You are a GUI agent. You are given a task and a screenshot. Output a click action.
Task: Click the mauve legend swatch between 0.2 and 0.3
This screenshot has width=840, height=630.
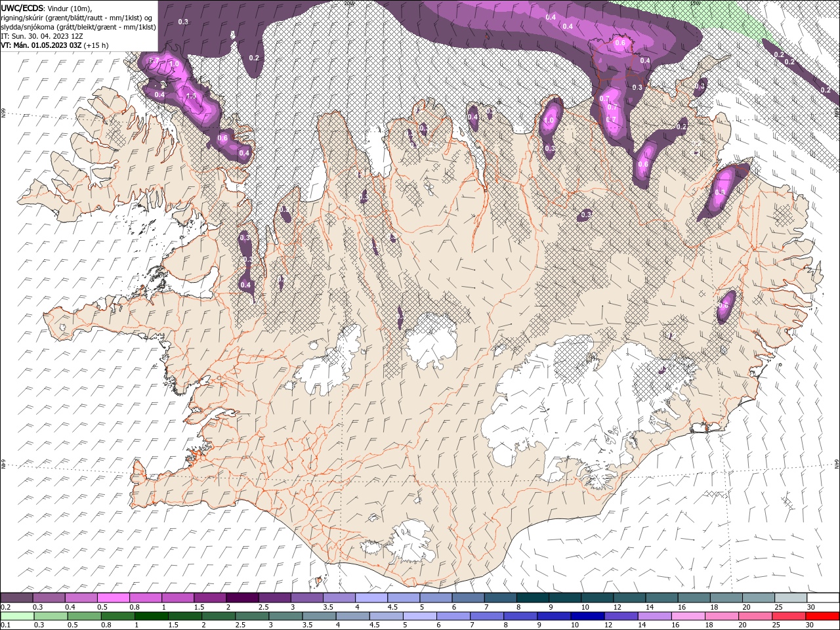(x=16, y=598)
